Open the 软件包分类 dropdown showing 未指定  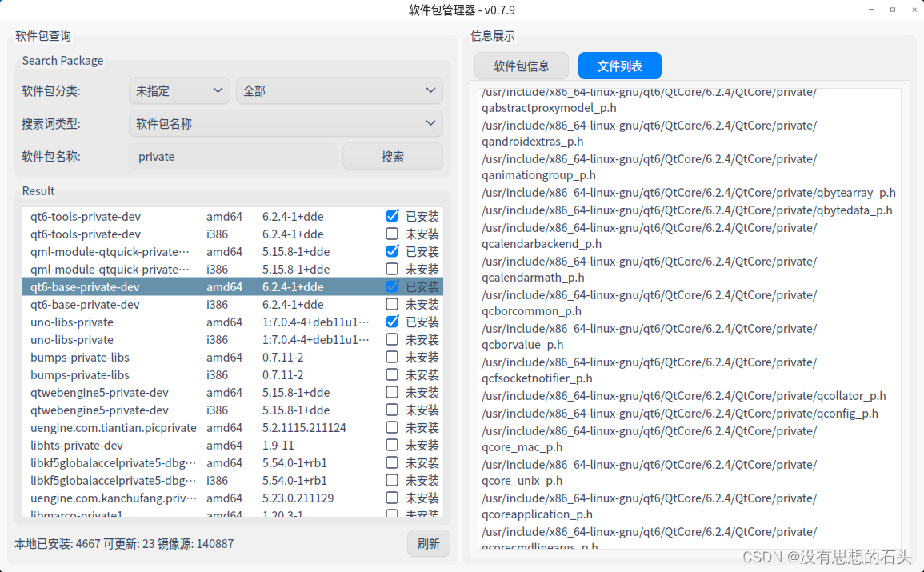coord(178,90)
